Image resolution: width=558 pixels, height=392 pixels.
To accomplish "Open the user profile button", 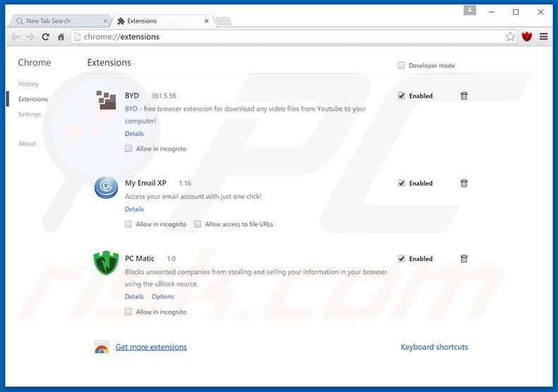I will [470, 11].
